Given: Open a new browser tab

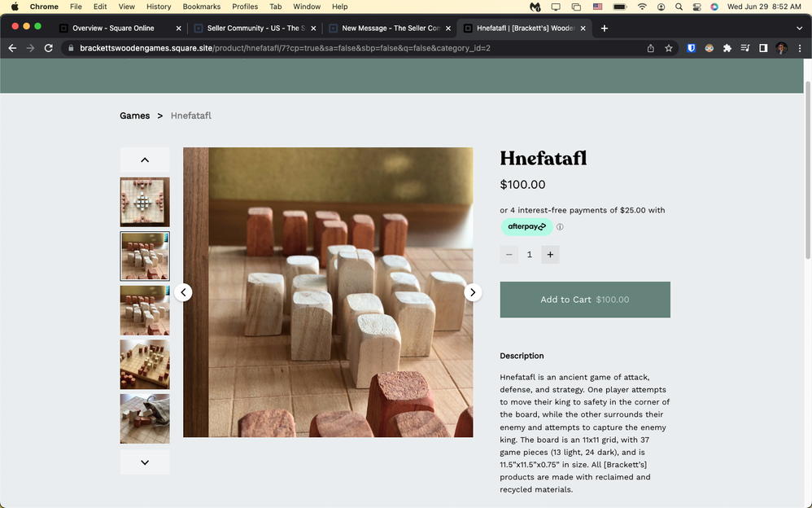Looking at the screenshot, I should point(605,28).
